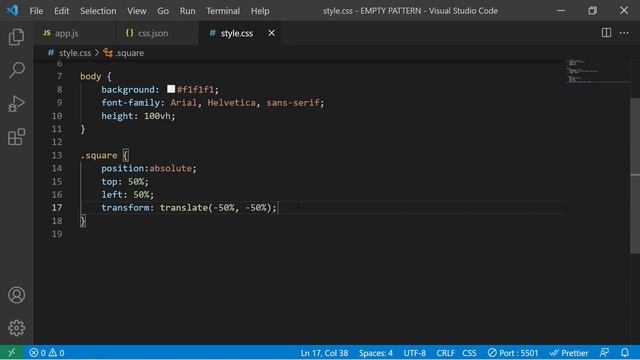This screenshot has height=360, width=640.
Task: Click style.css in the breadcrumb
Action: coord(75,53)
